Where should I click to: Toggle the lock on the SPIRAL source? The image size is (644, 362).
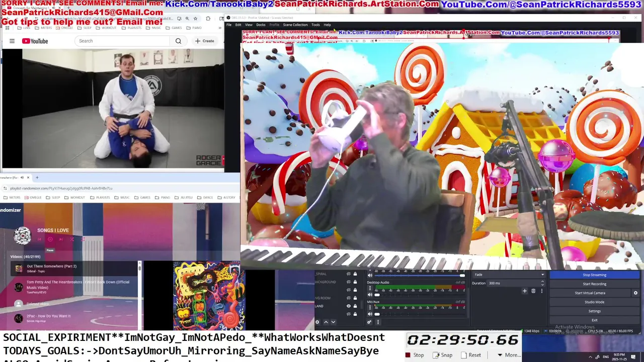click(x=355, y=274)
